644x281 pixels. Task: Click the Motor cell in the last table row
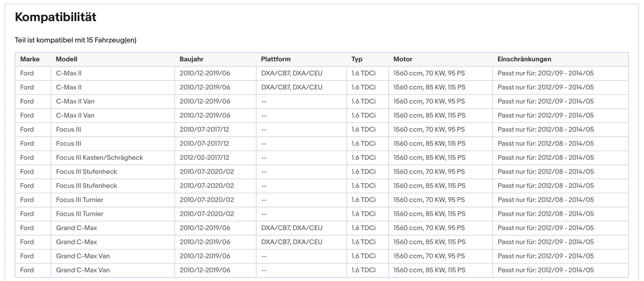click(x=429, y=270)
